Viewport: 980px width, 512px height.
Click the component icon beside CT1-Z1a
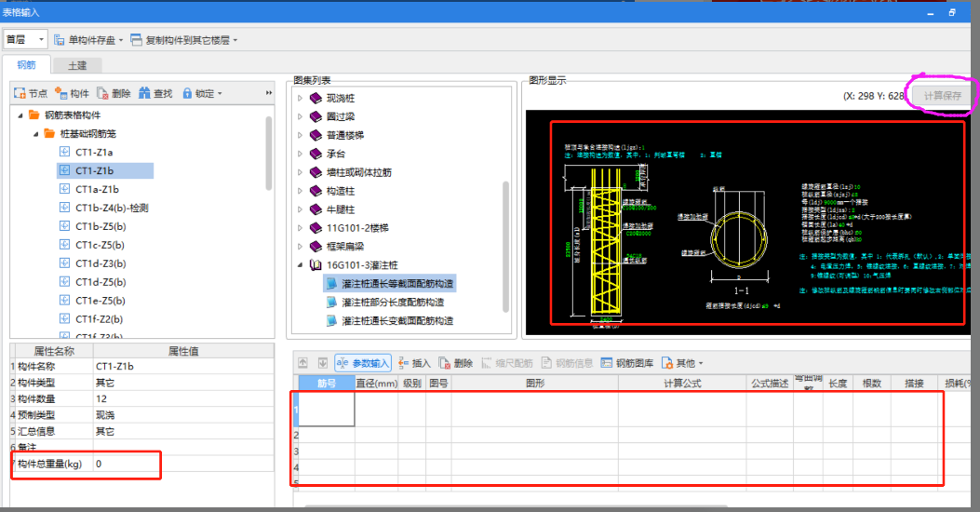coord(64,152)
